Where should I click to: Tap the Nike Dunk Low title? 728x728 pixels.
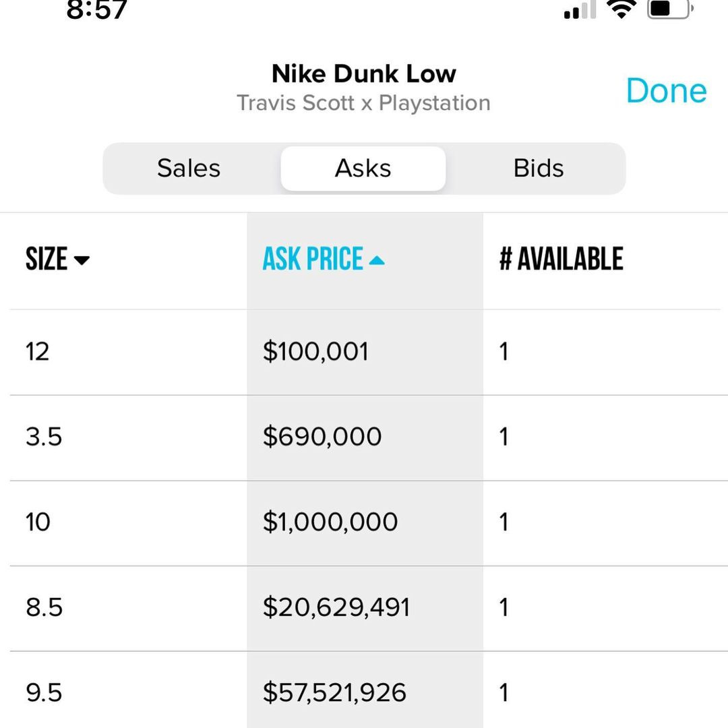click(x=364, y=73)
